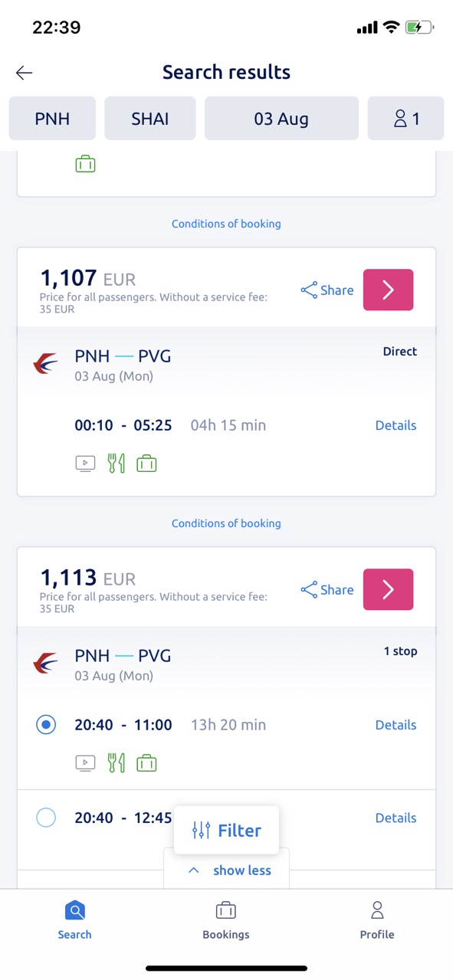Open the passenger count selector

405,119
